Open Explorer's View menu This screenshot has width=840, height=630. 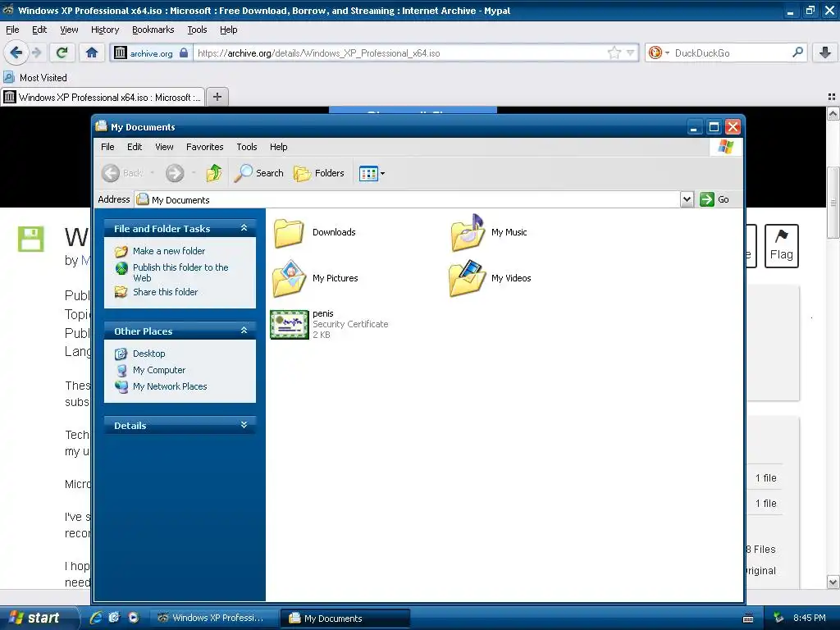(x=164, y=147)
